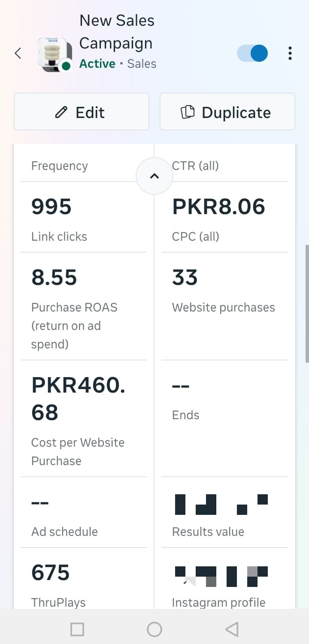
Task: Tap the Android back triangle icon
Action: click(232, 629)
